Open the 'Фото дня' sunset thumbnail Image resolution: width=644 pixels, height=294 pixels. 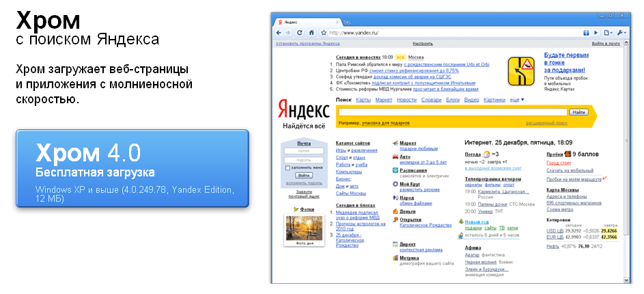coord(302,230)
